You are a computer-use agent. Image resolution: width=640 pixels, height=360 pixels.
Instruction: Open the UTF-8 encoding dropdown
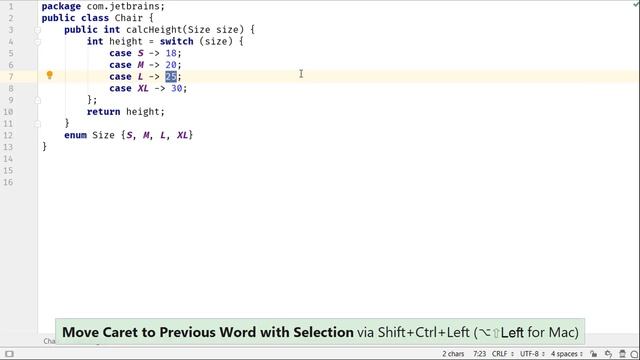coord(532,354)
